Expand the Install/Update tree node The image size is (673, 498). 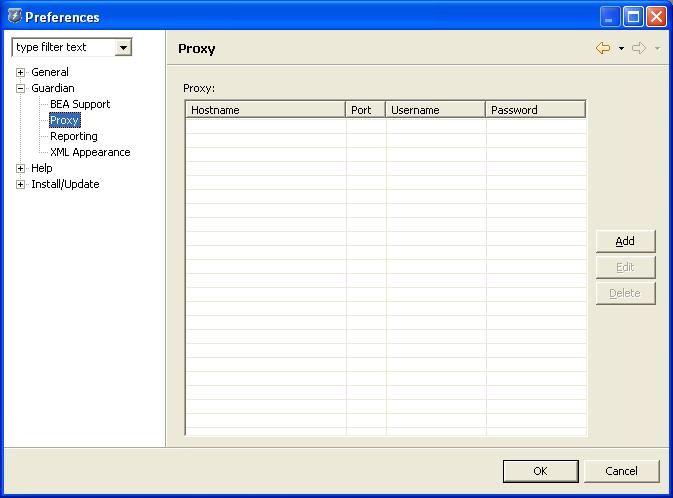click(20, 185)
